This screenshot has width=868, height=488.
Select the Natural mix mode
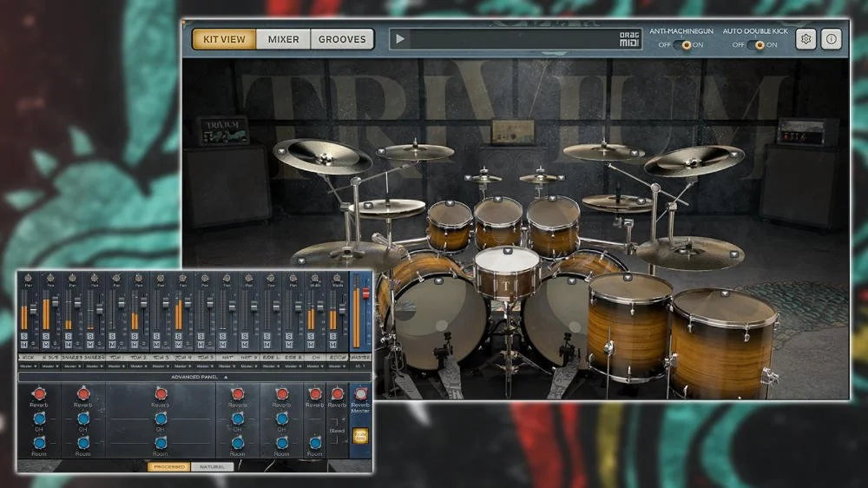tap(212, 467)
